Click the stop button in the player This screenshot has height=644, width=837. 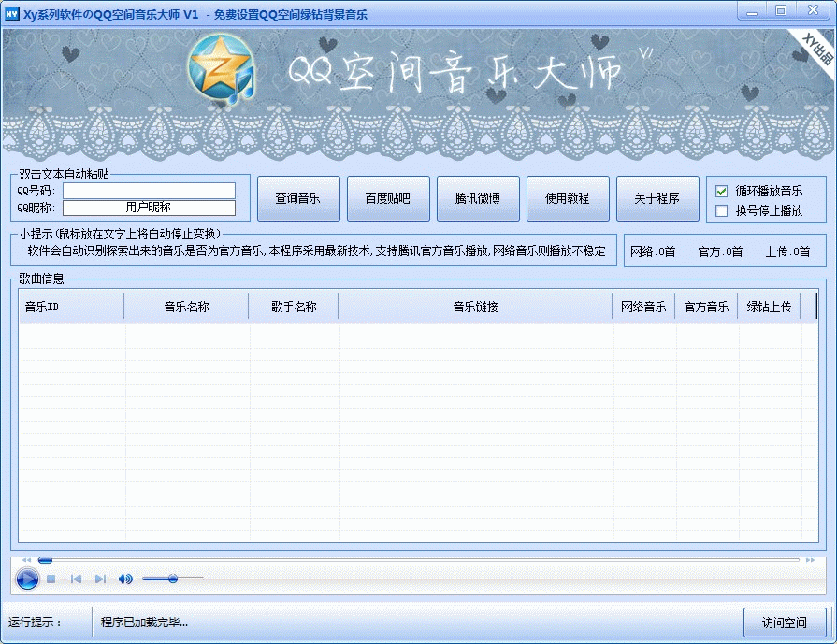51,579
